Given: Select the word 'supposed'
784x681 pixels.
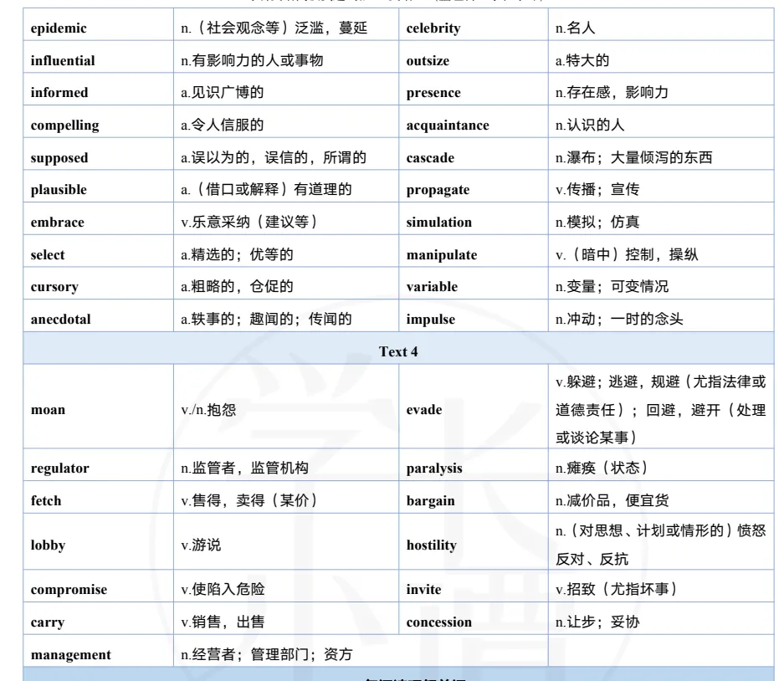Looking at the screenshot, I should (x=59, y=158).
